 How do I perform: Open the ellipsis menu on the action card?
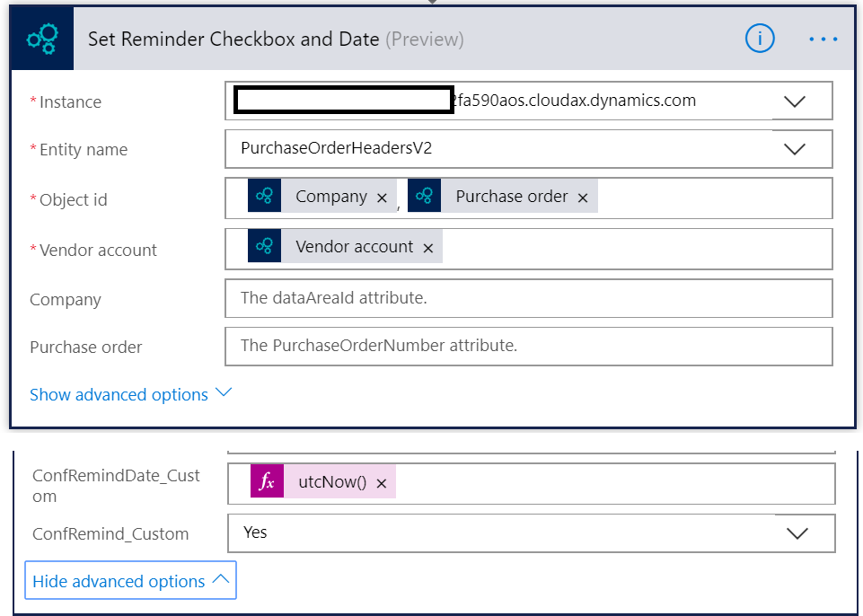coord(823,38)
